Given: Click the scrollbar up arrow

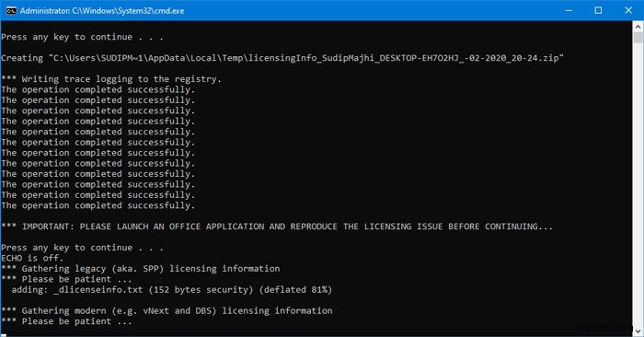Looking at the screenshot, I should point(638,27).
